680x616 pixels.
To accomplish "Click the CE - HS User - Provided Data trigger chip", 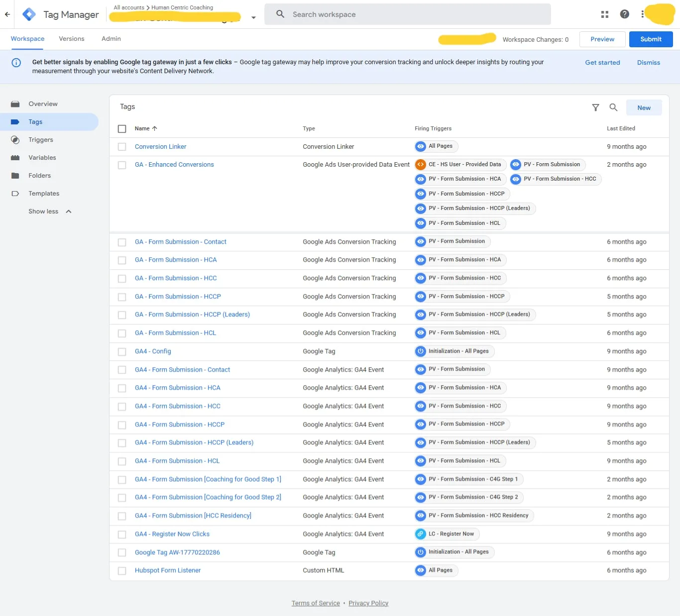I will [x=460, y=165].
